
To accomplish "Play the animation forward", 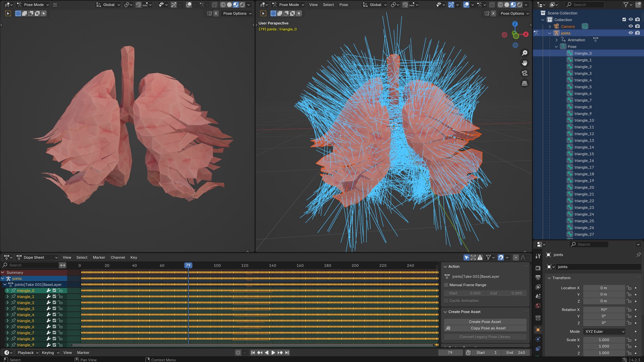I will 273,353.
